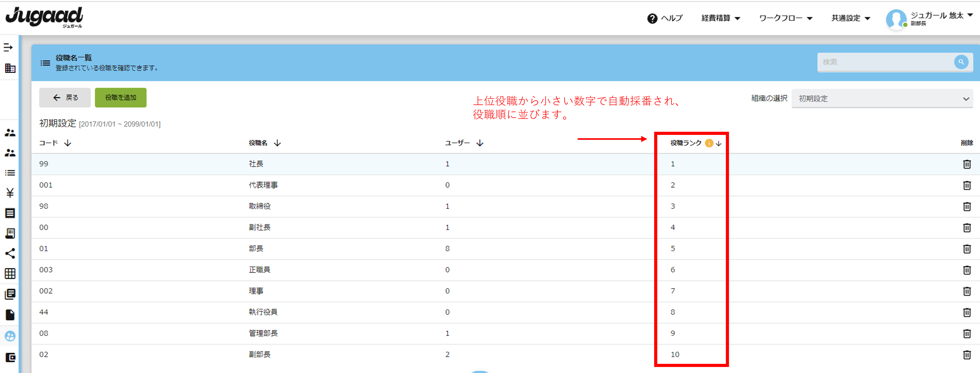980x373 pixels.
Task: Delete the 部長 row with trash icon
Action: click(967, 249)
